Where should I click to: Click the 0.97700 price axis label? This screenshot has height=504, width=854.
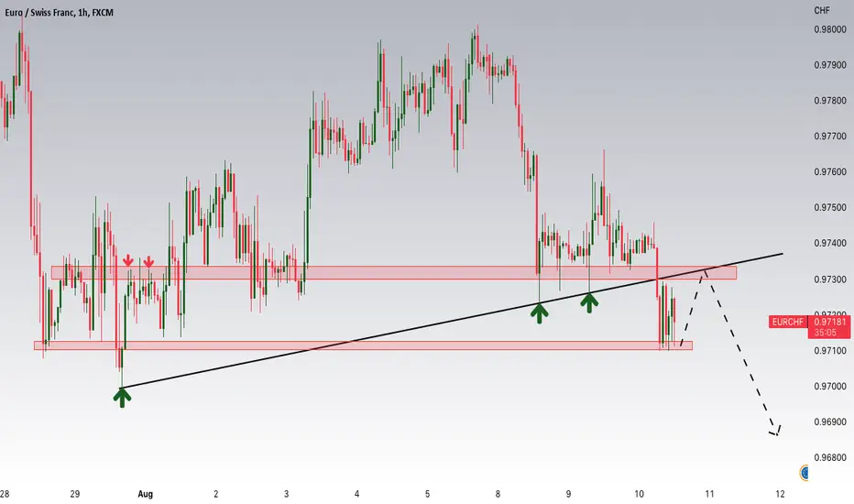coord(830,137)
